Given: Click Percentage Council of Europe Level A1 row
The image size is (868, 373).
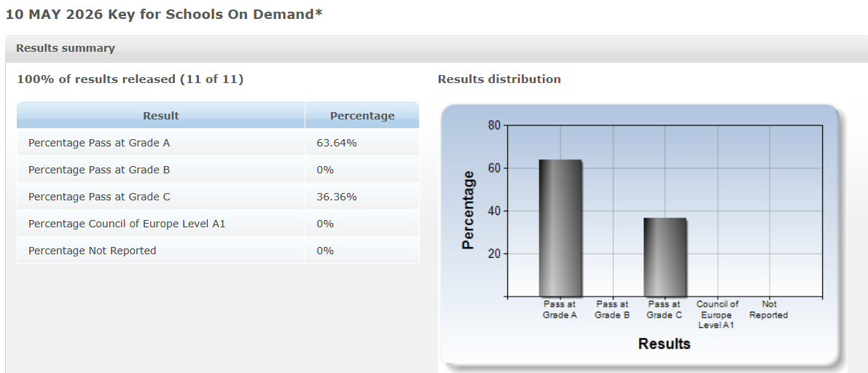Looking at the screenshot, I should click(x=218, y=224).
